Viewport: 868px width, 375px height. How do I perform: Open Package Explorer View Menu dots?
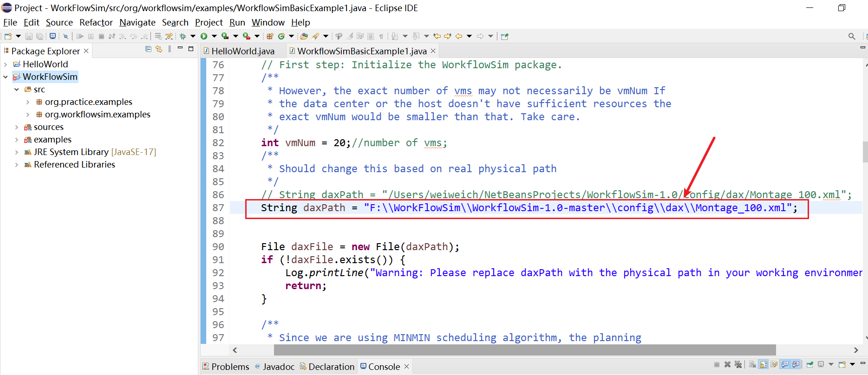coord(170,49)
